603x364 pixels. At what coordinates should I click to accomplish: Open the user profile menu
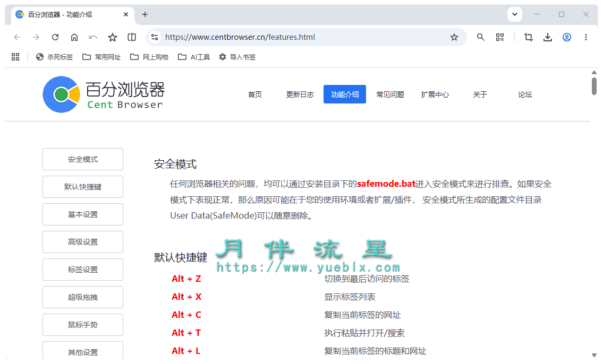[566, 37]
